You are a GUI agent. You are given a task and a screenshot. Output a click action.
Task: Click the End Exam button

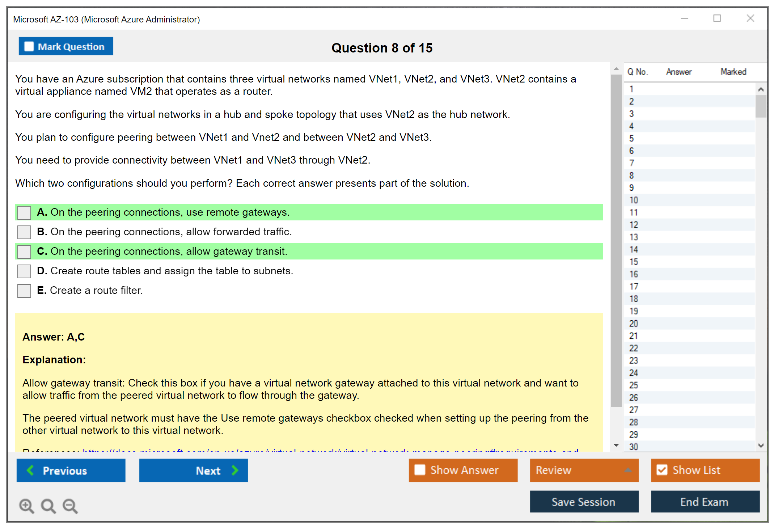pyautogui.click(x=705, y=502)
